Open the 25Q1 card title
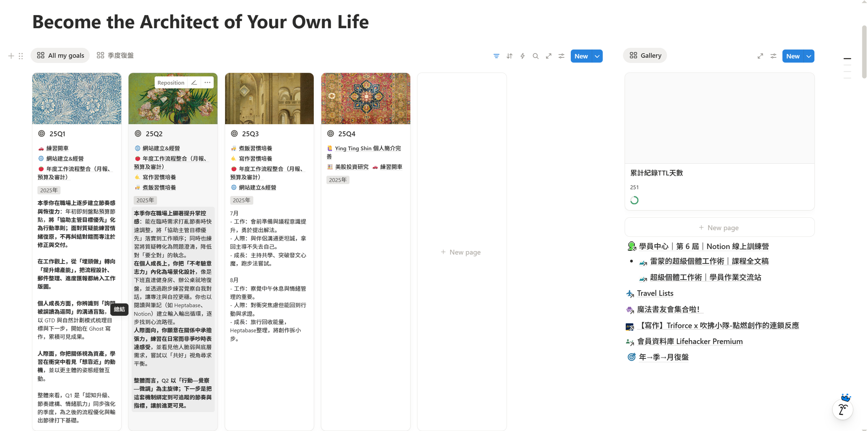 (x=57, y=134)
